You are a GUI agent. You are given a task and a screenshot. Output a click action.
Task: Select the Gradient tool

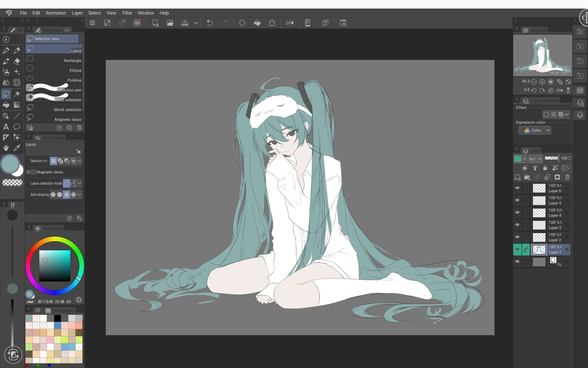point(17,105)
